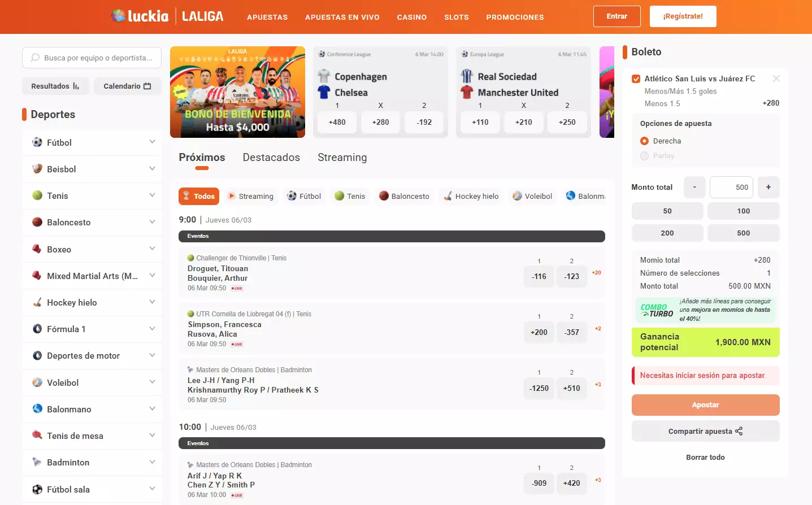Switch to the Destacados tab

271,158
